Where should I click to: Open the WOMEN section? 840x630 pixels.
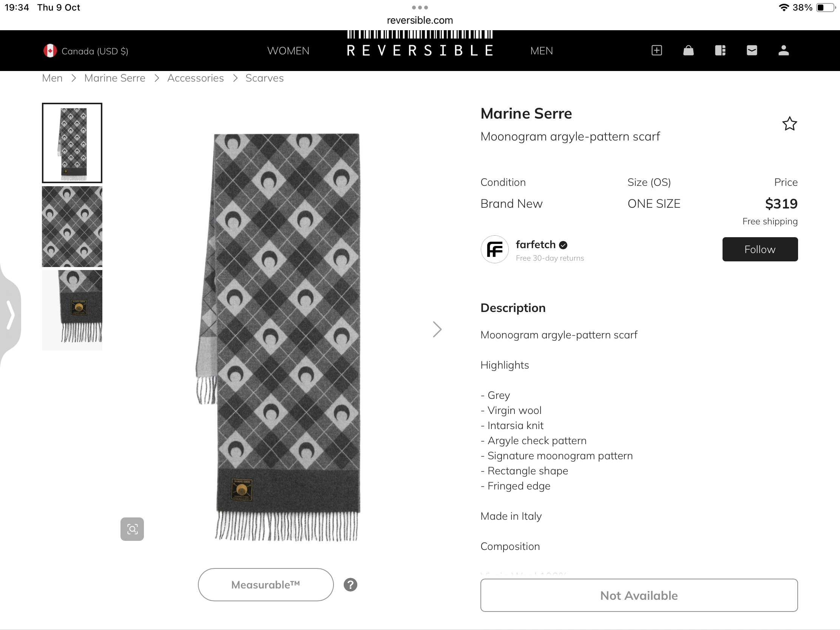pos(288,51)
